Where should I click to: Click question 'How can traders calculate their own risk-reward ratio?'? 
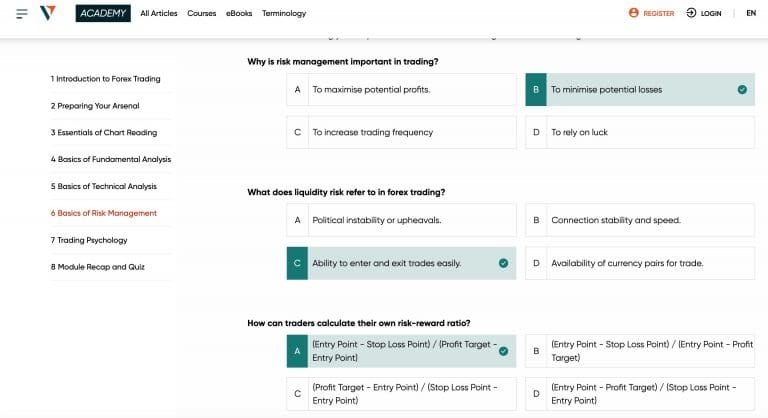[x=359, y=323]
